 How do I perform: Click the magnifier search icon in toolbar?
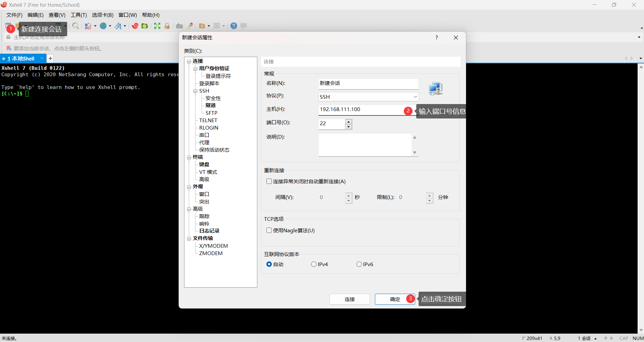[76, 26]
